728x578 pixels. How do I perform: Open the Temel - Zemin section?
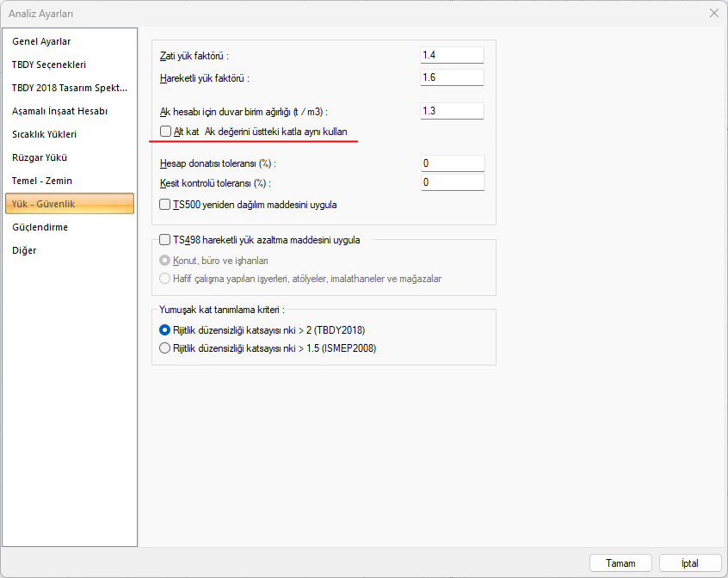click(42, 181)
